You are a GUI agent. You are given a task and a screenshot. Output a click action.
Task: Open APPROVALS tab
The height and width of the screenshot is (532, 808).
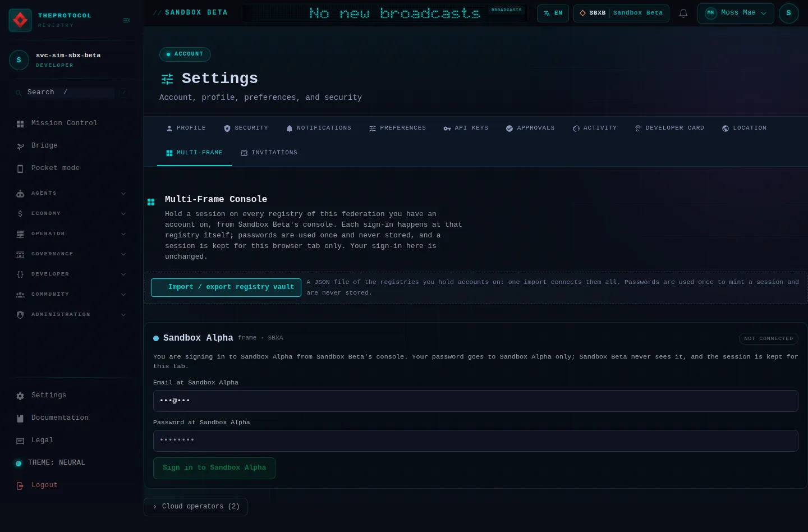coord(530,129)
